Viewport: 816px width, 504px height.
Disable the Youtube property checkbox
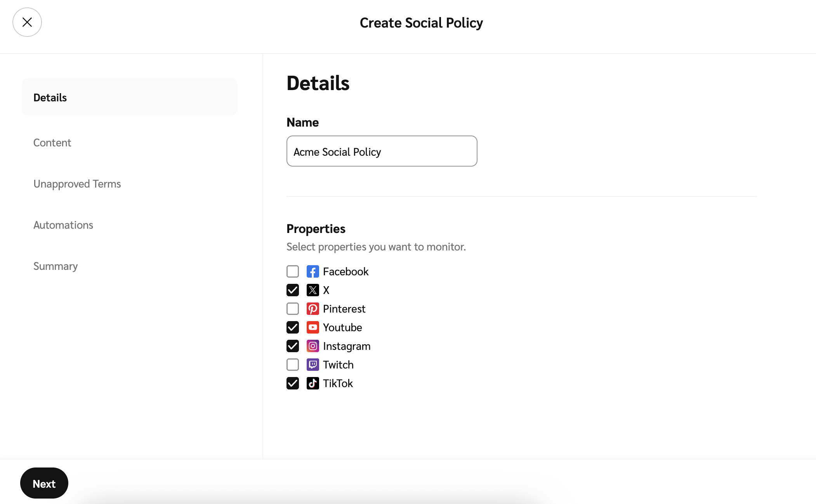pyautogui.click(x=293, y=327)
